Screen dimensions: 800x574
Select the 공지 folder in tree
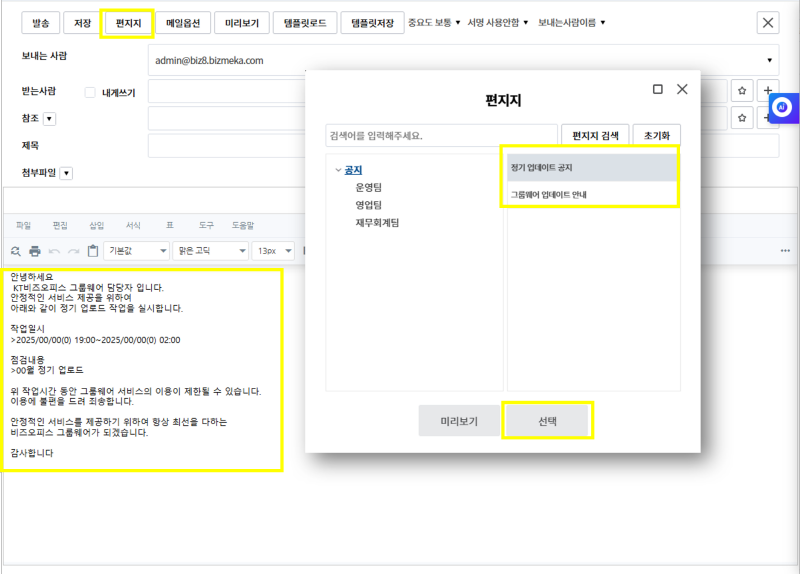tap(353, 170)
